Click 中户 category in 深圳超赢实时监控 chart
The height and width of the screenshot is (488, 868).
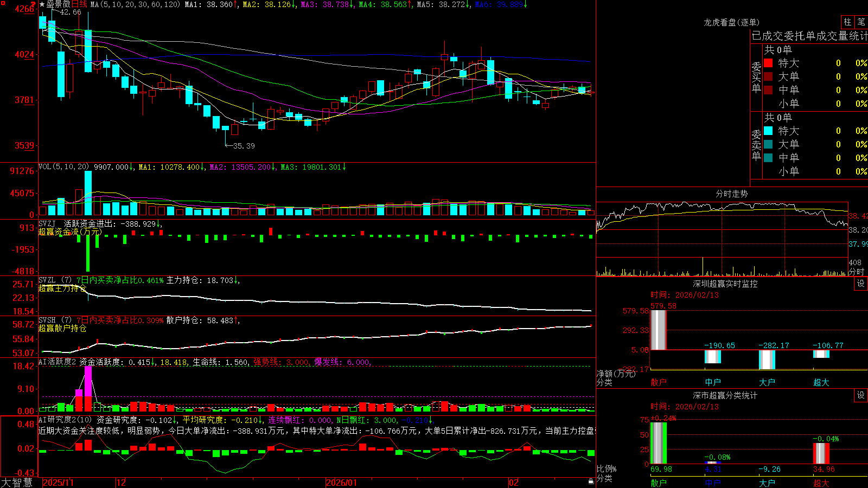713,382
